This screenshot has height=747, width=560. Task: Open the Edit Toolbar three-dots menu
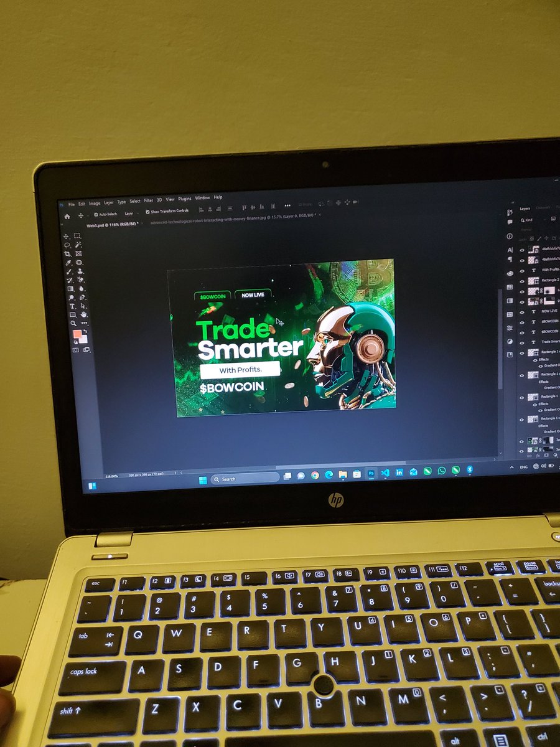pos(84,323)
